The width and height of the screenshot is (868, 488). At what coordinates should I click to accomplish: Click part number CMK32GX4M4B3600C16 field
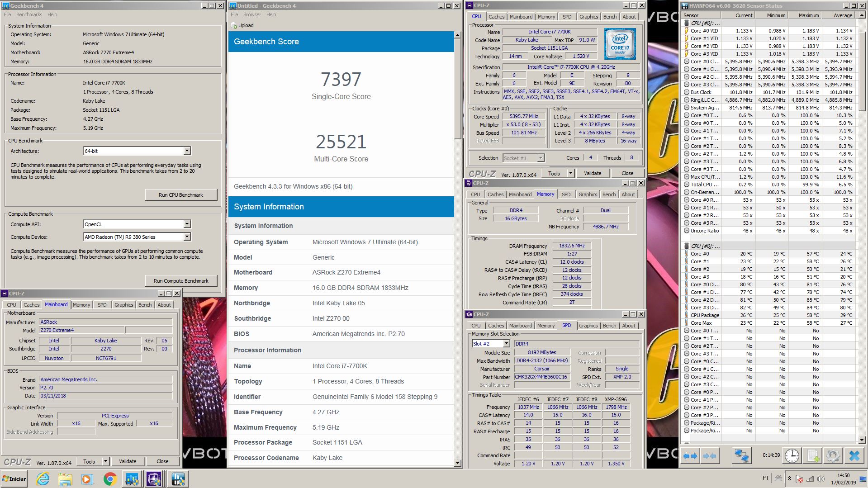pos(542,377)
